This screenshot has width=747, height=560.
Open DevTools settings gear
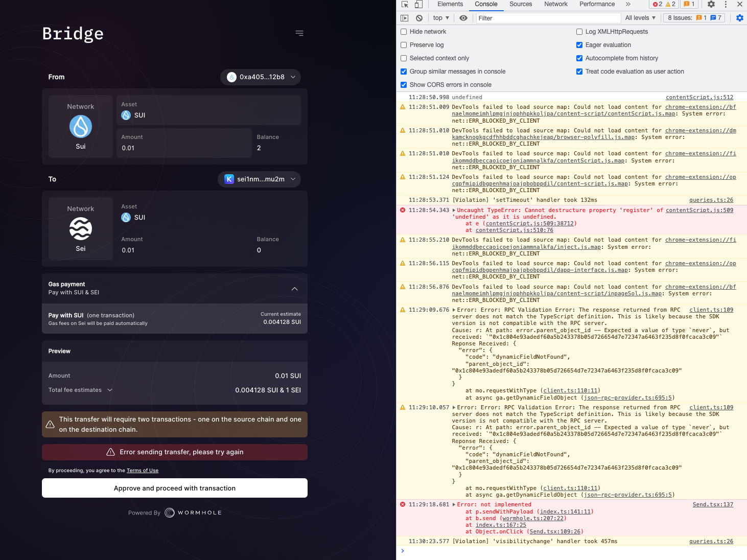(x=711, y=4)
